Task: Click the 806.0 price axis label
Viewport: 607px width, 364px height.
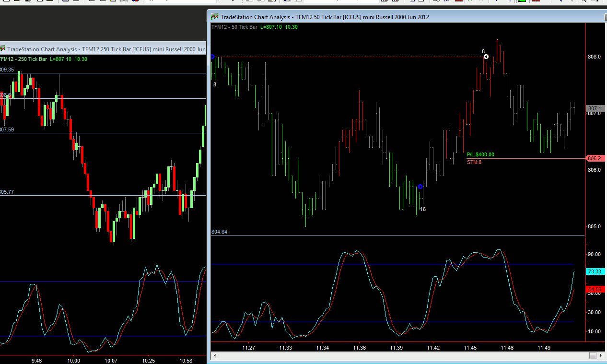Action: tap(594, 170)
